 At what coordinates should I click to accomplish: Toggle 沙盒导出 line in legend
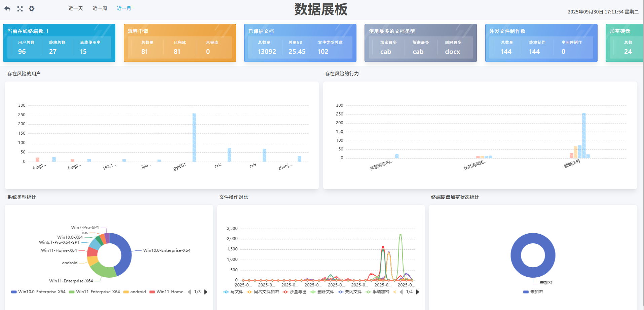pos(295,292)
